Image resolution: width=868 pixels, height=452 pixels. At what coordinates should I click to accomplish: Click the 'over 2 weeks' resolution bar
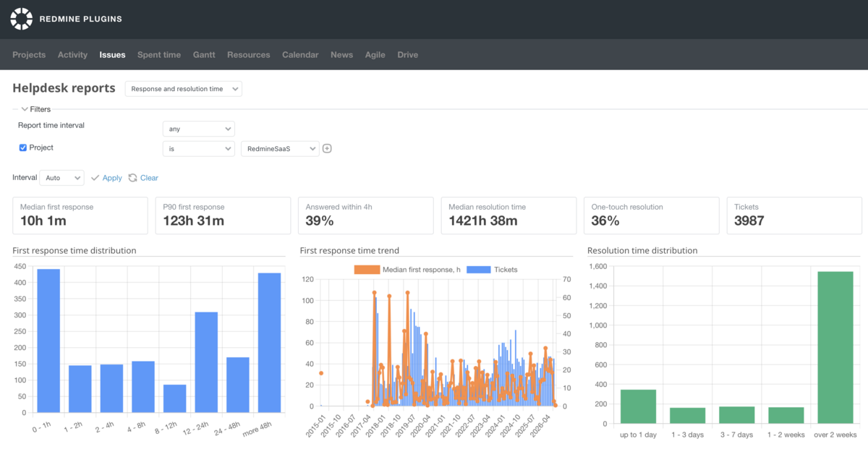coord(835,348)
